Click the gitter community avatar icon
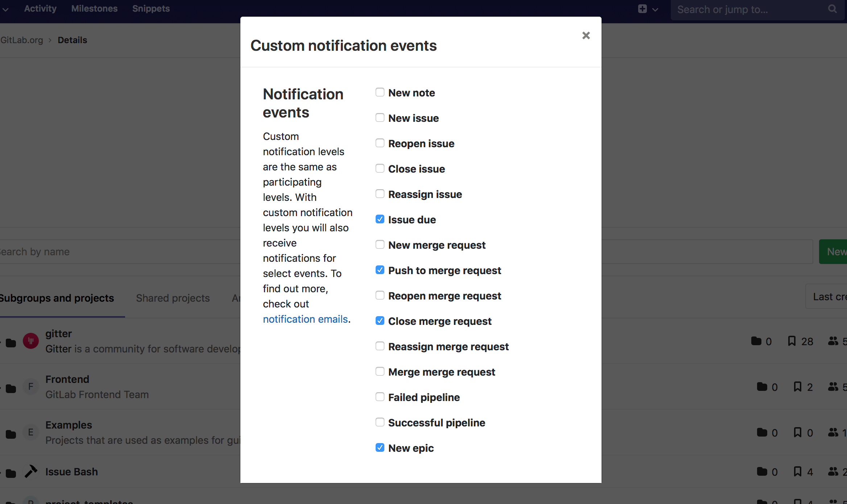This screenshot has width=847, height=504. point(30,341)
